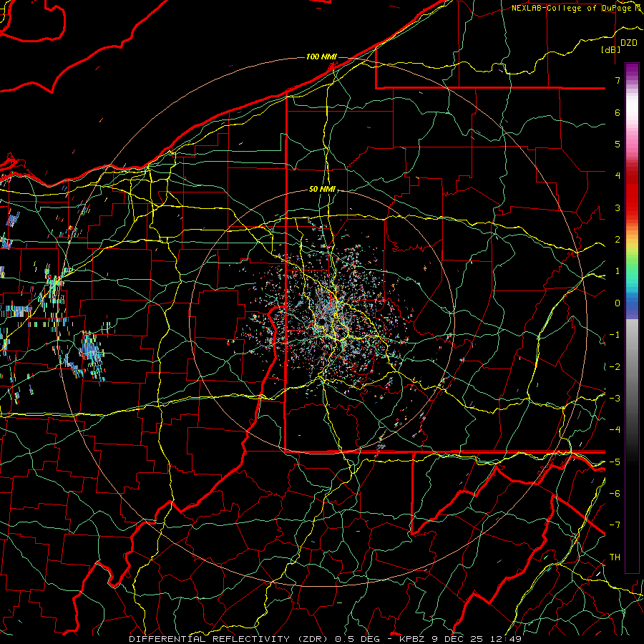Click the 0 value on color scale
Screen dimensions: 644x644
coord(618,303)
